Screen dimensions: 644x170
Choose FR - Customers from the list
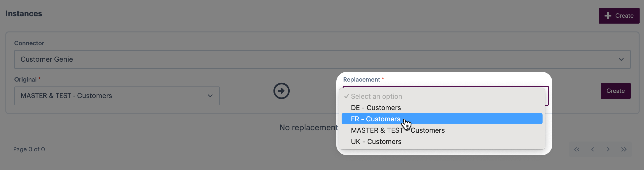375,119
